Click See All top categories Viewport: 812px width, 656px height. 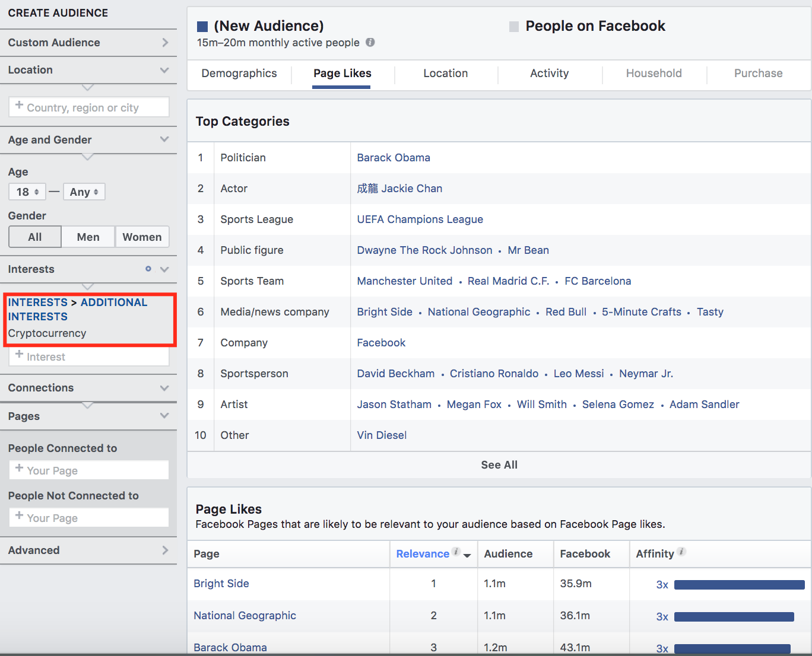499,465
